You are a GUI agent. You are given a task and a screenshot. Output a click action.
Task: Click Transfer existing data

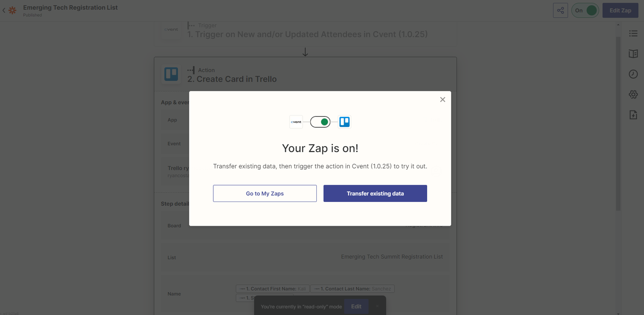click(375, 193)
